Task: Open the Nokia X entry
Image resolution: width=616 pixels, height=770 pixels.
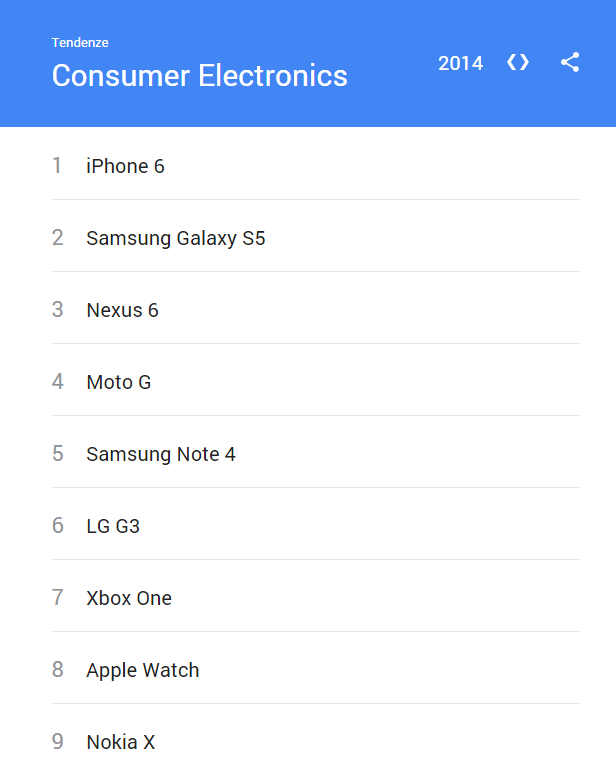Action: point(121,742)
